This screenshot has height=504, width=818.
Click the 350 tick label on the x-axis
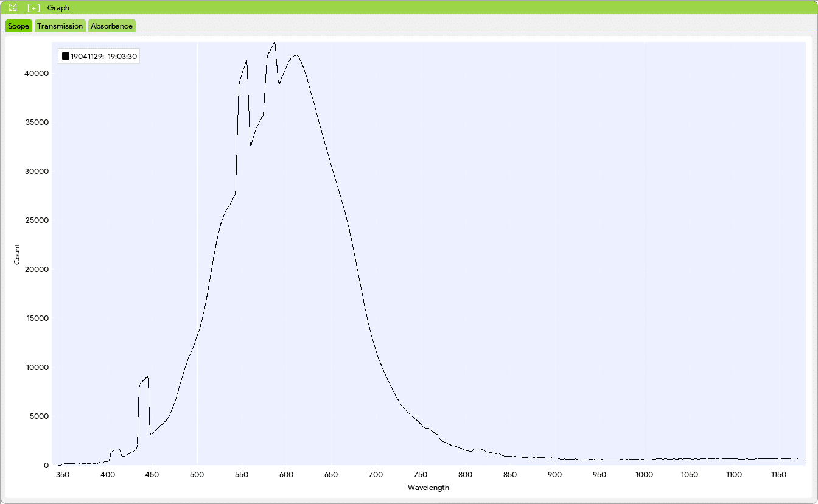pos(61,474)
